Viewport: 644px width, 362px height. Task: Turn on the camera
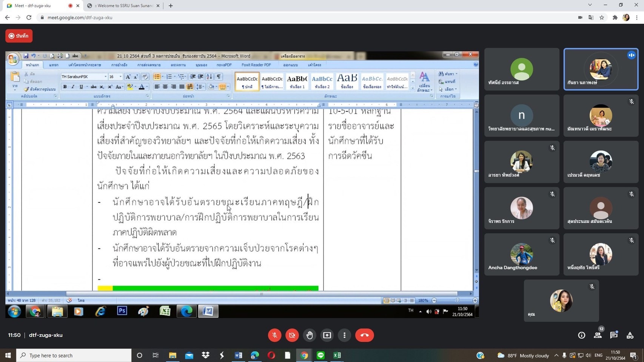pyautogui.click(x=292, y=335)
